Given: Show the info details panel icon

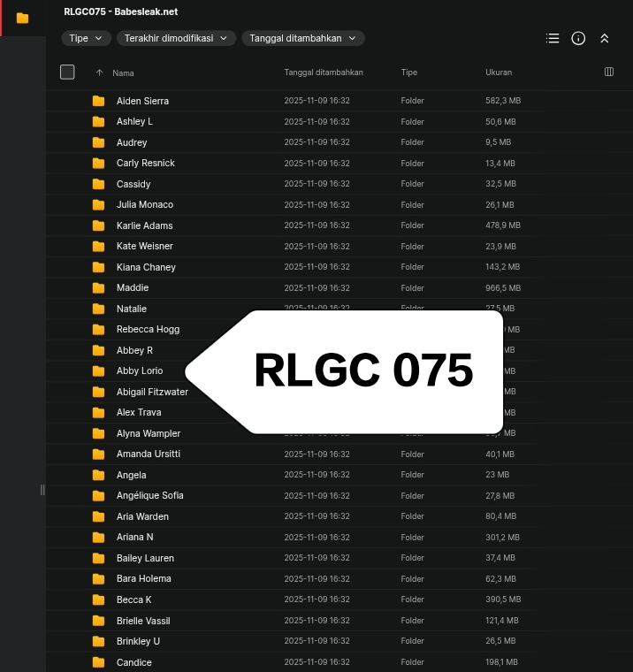Looking at the screenshot, I should [x=578, y=38].
